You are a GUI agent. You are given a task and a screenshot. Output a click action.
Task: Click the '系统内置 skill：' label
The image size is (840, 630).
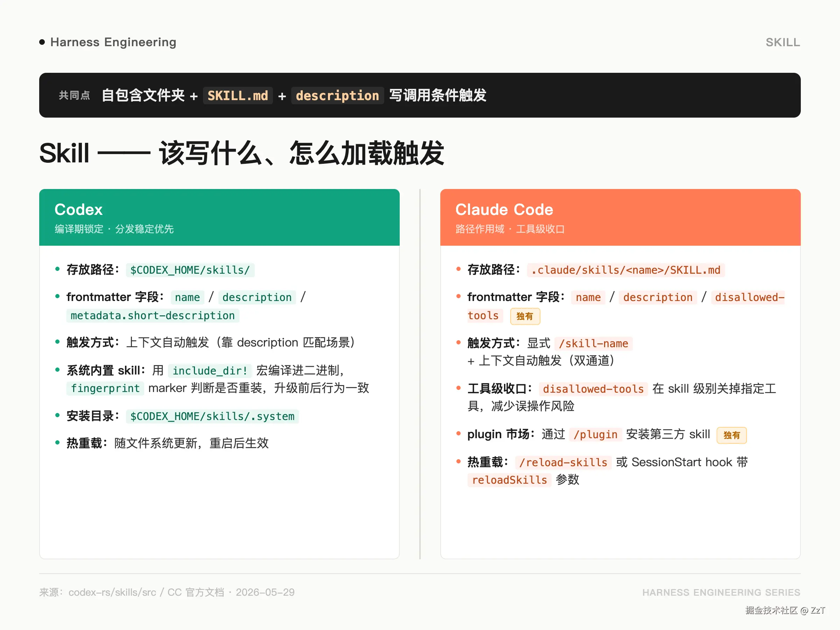(x=107, y=370)
